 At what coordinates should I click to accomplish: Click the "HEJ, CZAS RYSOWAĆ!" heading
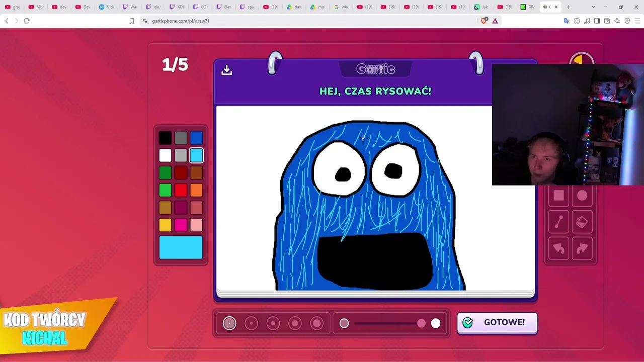pyautogui.click(x=375, y=91)
